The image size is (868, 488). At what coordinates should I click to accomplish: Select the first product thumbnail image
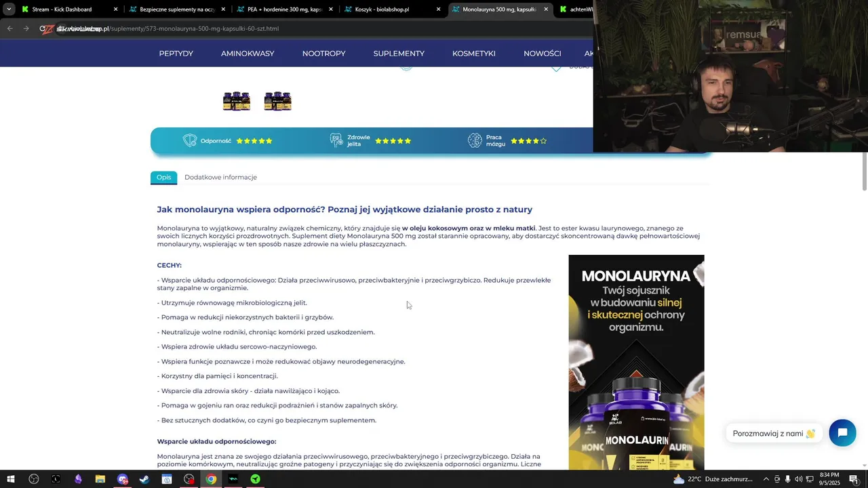coord(237,101)
